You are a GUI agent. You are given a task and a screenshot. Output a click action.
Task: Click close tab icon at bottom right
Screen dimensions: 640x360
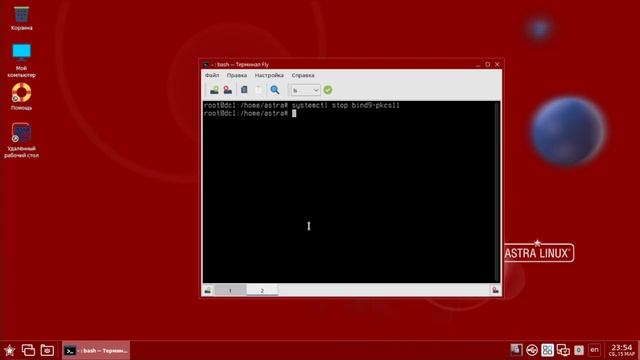click(x=495, y=290)
